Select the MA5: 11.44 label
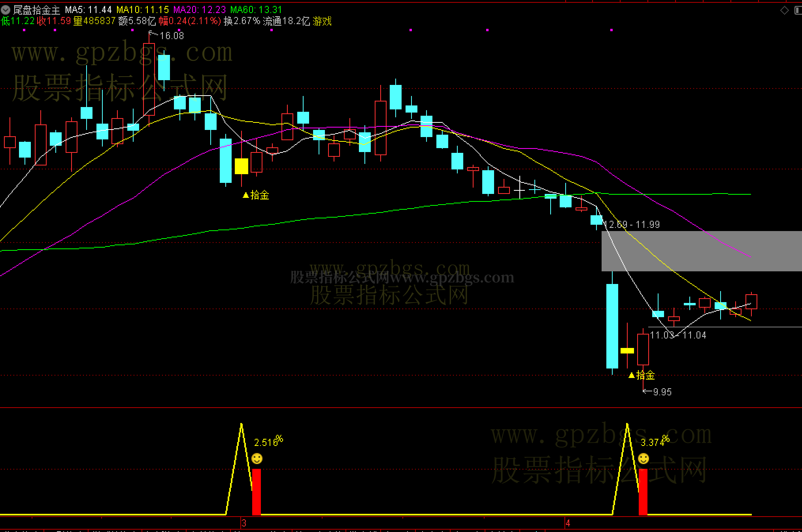This screenshot has width=802, height=532. point(88,9)
